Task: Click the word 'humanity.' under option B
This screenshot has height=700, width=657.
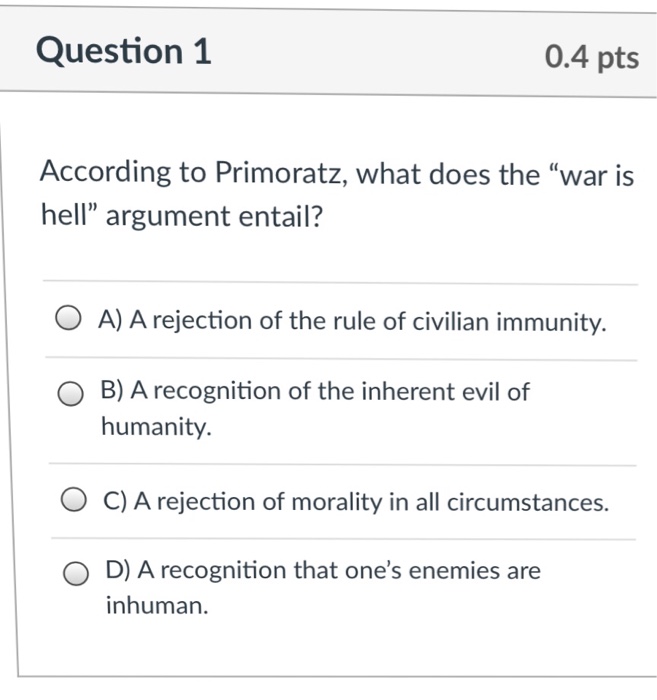Action: point(156,426)
